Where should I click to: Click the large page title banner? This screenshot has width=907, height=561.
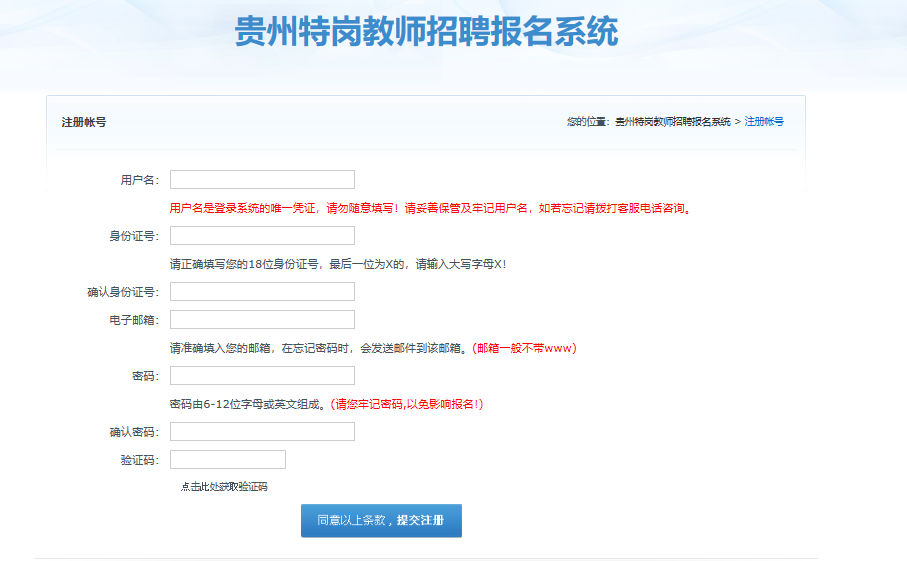click(x=427, y=32)
